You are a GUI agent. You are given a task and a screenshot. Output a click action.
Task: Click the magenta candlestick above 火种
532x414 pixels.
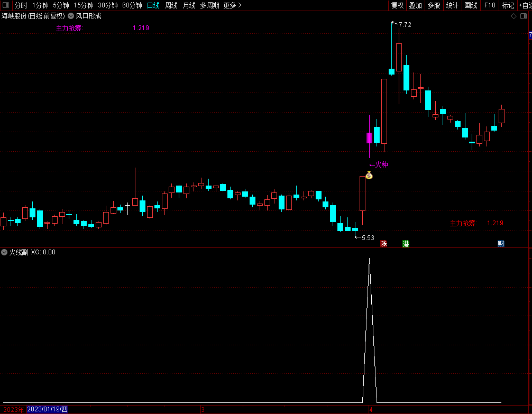click(x=370, y=138)
